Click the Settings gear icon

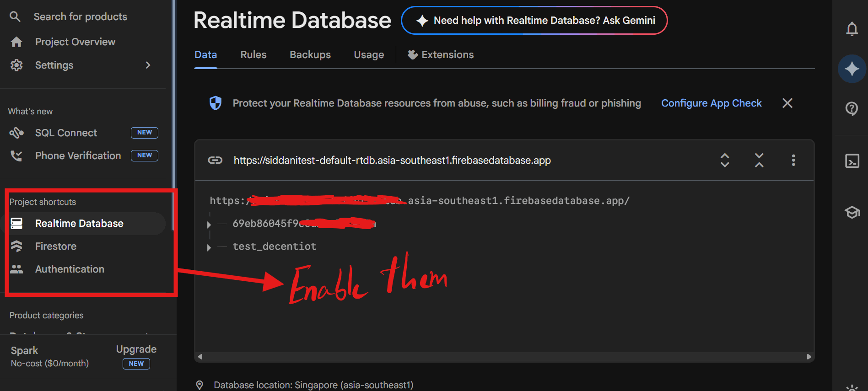(16, 65)
